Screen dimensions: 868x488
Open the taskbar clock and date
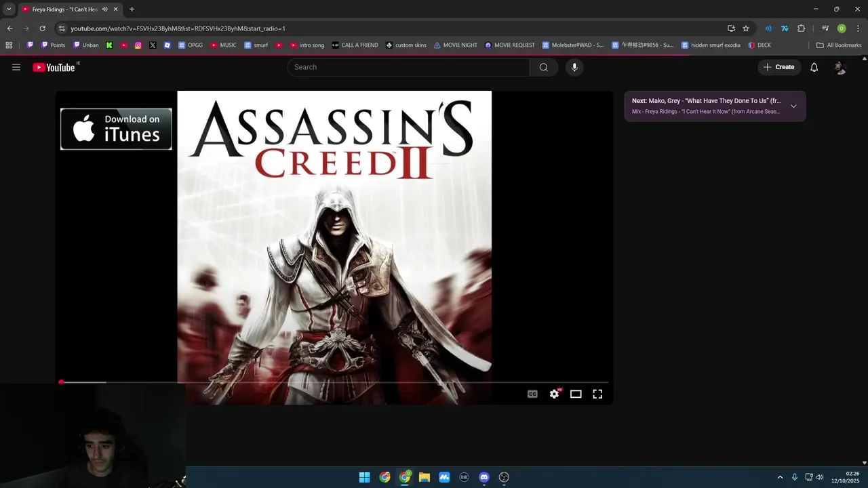click(x=846, y=477)
